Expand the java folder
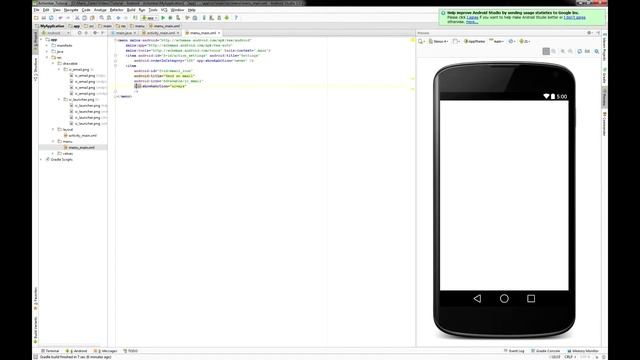Screen dimensions: 640x360 (47, 51)
